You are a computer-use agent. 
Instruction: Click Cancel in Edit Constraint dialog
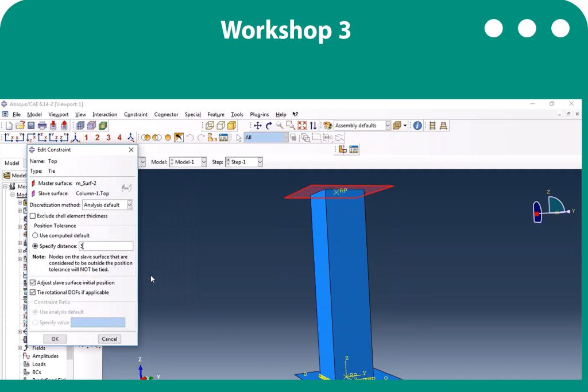pos(110,339)
